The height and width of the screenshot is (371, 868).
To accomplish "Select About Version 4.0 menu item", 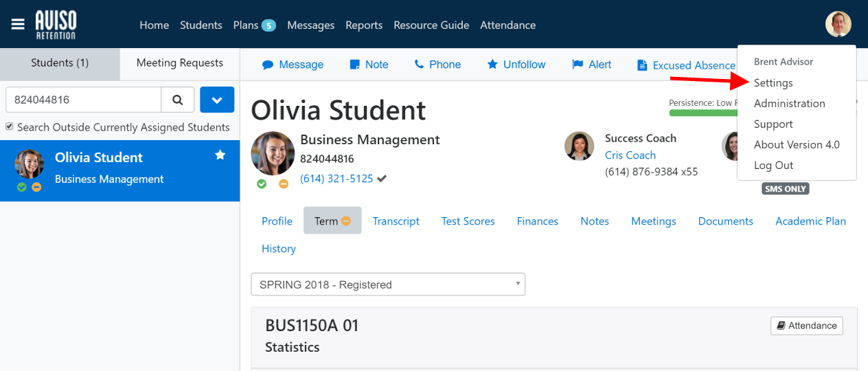I will coord(797,144).
